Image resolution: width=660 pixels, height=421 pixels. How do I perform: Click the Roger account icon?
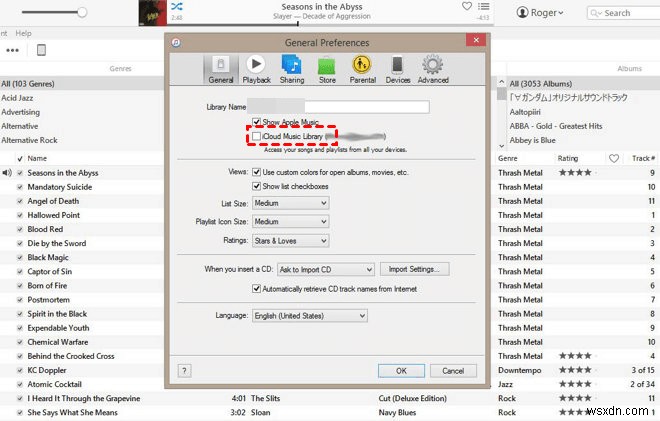point(522,13)
